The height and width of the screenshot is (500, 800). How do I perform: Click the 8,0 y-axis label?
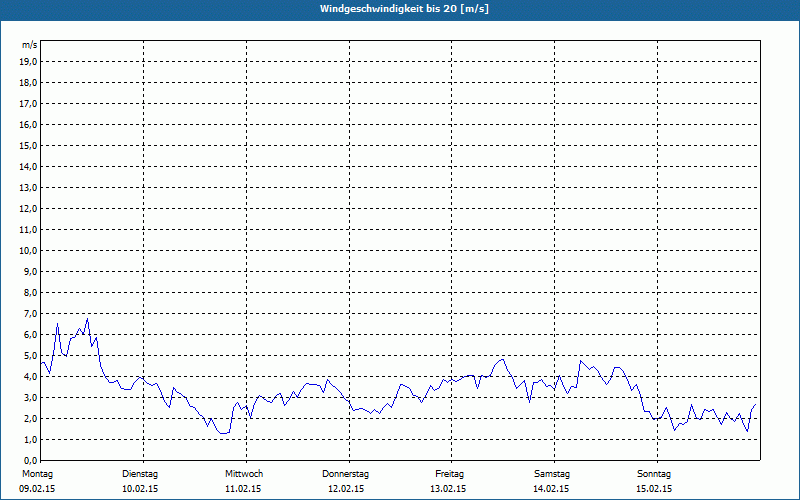coord(30,292)
